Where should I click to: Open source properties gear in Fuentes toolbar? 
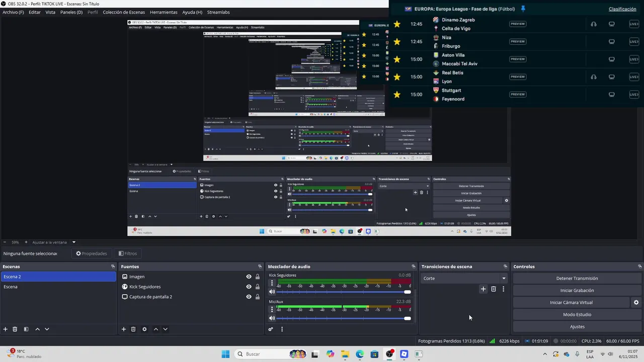click(144, 329)
